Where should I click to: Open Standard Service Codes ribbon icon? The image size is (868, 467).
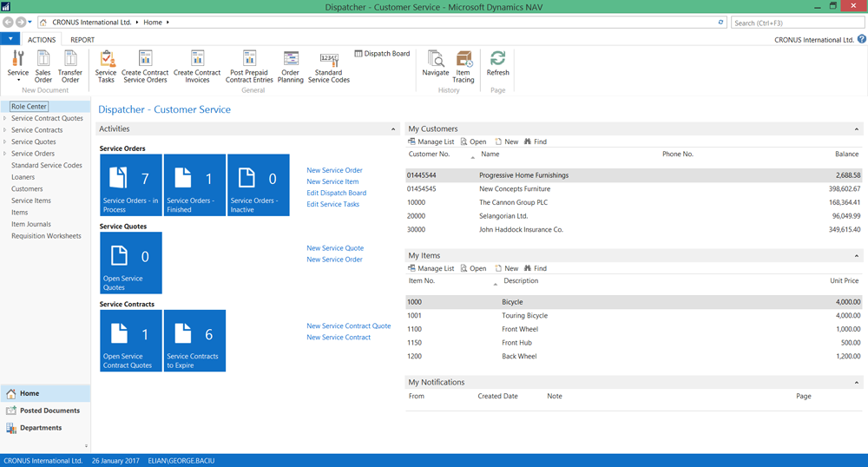[x=329, y=66]
